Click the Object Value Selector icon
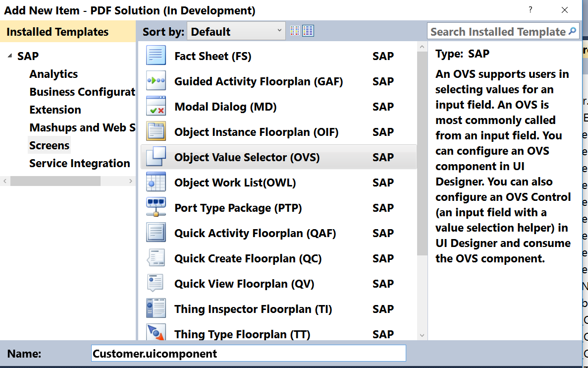The height and width of the screenshot is (368, 588). click(x=156, y=157)
